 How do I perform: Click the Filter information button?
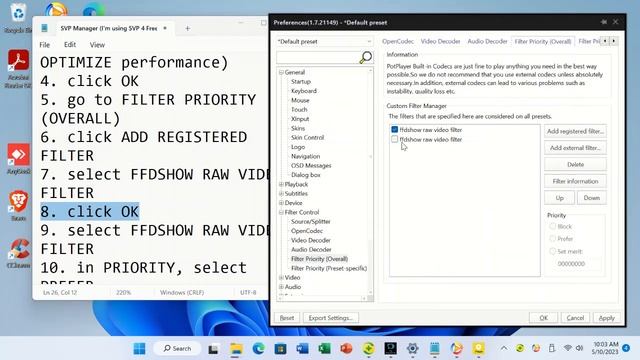tap(575, 181)
